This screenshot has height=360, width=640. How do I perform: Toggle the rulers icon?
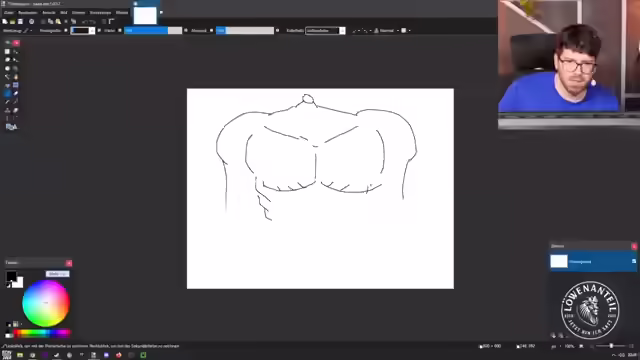[x=111, y=21]
